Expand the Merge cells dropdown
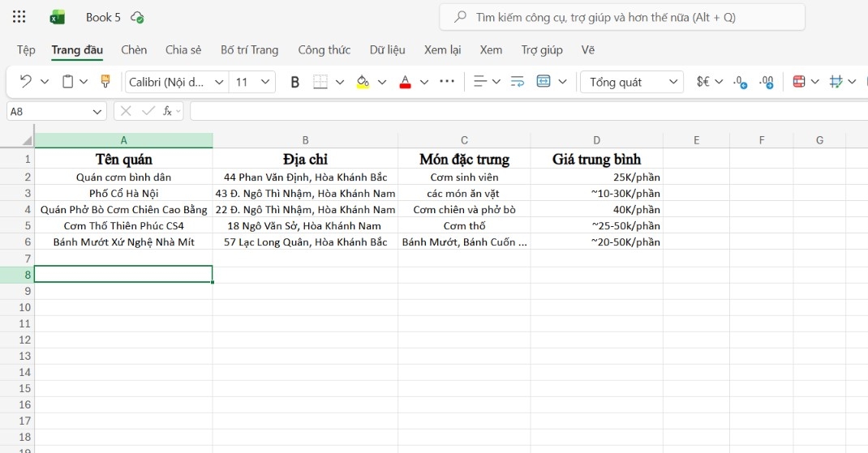The width and height of the screenshot is (868, 453). point(562,82)
